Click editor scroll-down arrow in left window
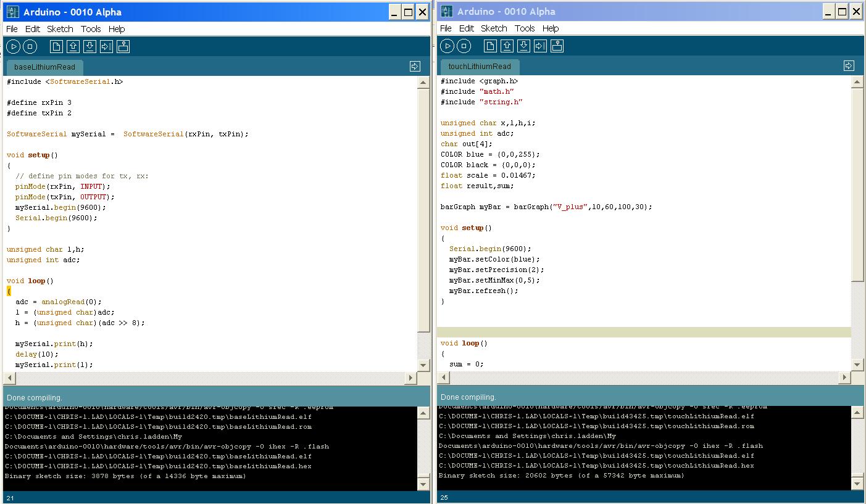This screenshot has width=866, height=504. [x=423, y=365]
